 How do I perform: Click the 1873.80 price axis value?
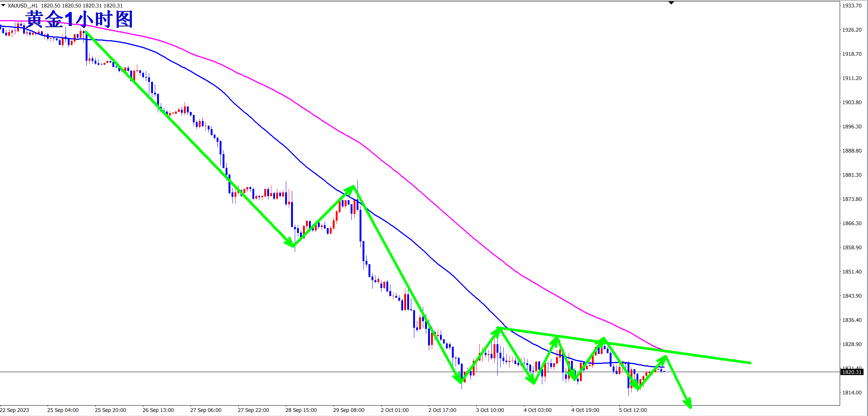[852, 199]
